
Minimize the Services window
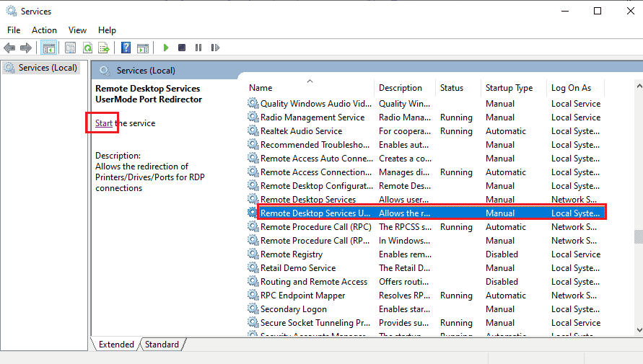tap(565, 11)
